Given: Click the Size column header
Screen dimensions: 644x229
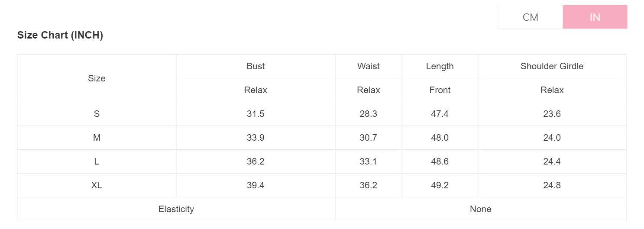Looking at the screenshot, I should pos(97,78).
